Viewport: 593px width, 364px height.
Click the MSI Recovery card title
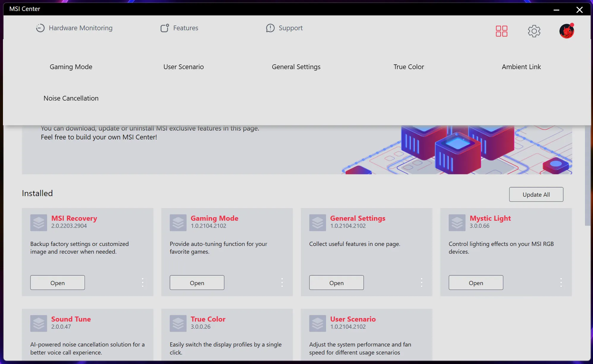(74, 218)
